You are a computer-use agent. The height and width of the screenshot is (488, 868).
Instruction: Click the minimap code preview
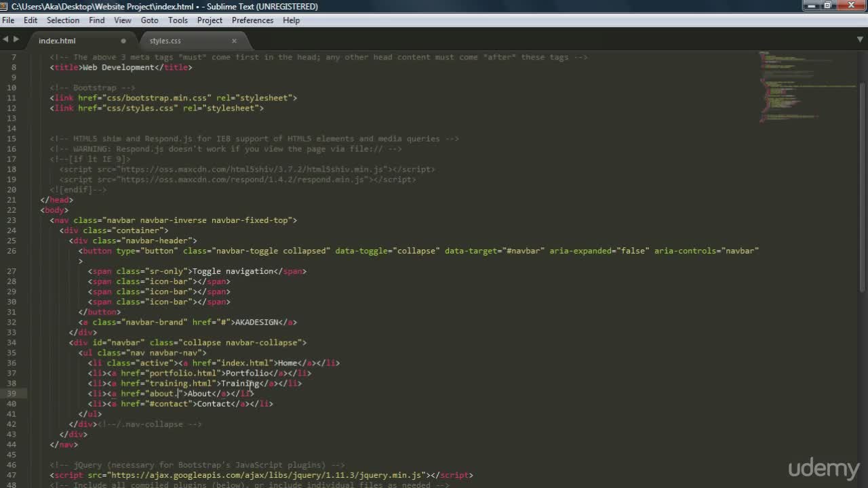click(807, 87)
